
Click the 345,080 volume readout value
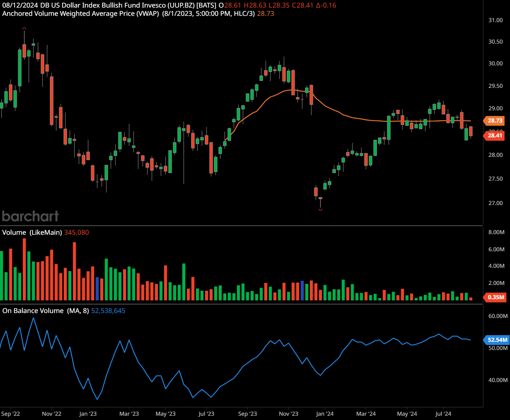tap(77, 232)
